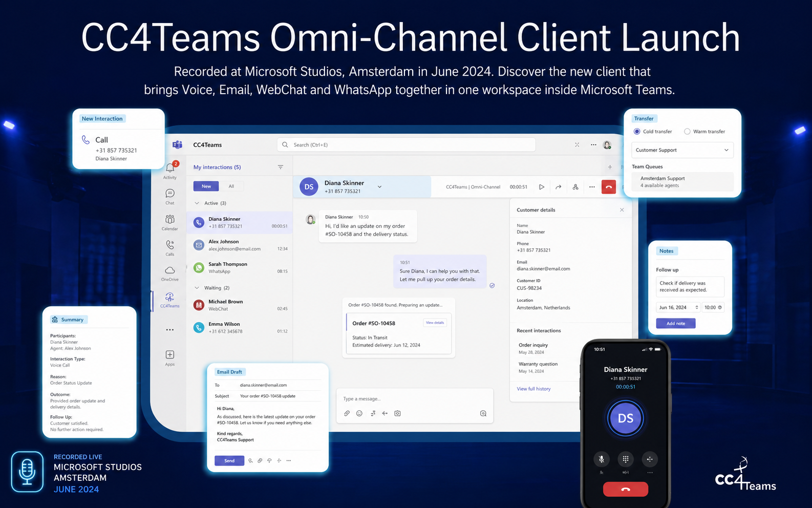Open the title bar ellipsis menu
The width and height of the screenshot is (812, 508).
(593, 145)
